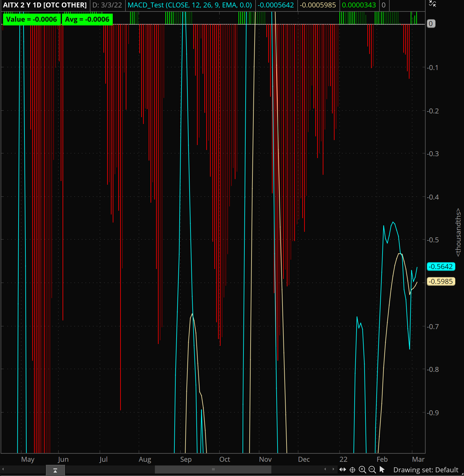Click the gray 0 zero-line bubble
The image size is (464, 476).
(431, 24)
